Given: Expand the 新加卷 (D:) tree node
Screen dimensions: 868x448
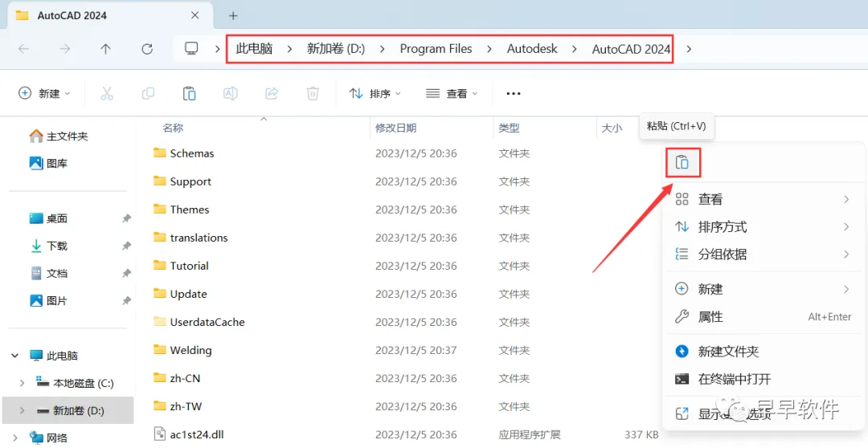Looking at the screenshot, I should click(x=22, y=410).
